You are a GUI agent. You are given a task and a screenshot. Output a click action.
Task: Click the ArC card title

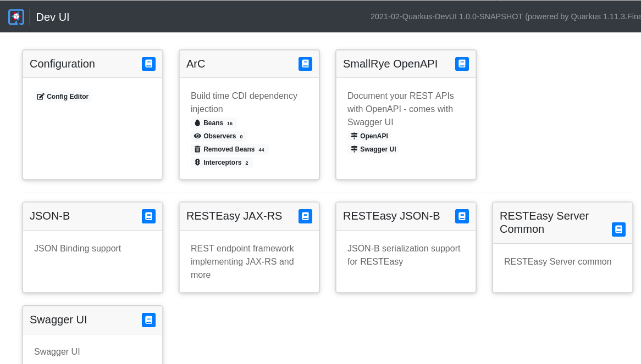click(x=196, y=64)
